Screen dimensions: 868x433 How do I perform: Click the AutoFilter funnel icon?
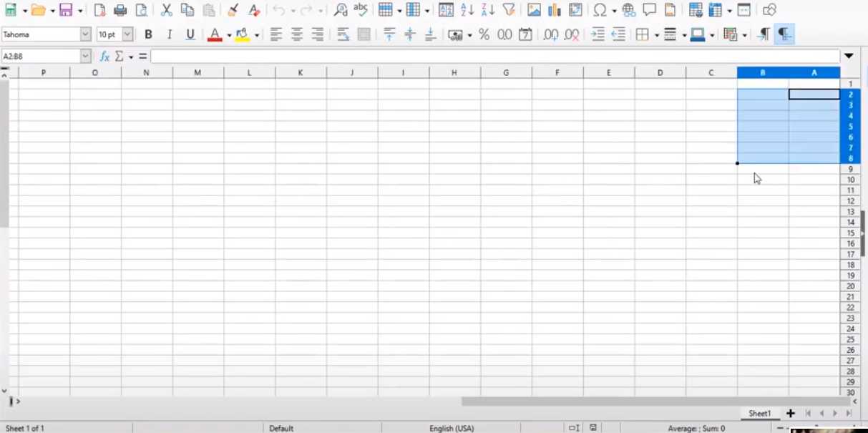coord(509,10)
